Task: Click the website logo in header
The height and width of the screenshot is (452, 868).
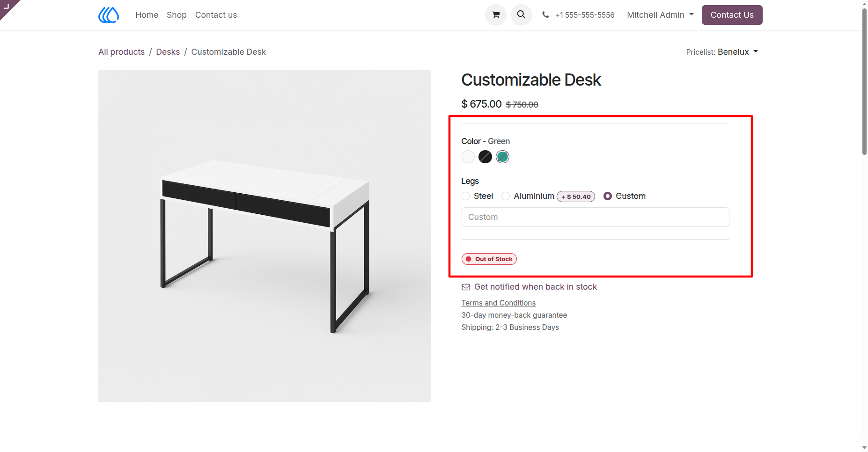Action: (x=109, y=15)
